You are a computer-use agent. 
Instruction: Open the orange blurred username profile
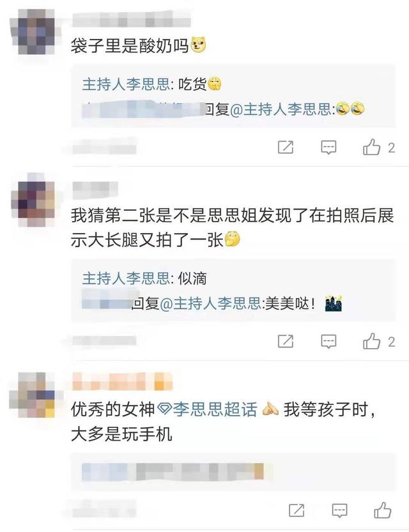click(123, 381)
